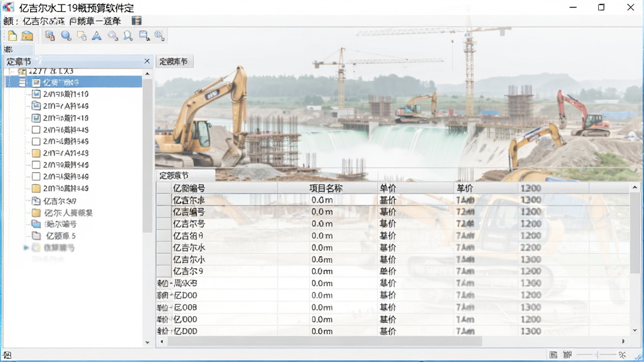The width and height of the screenshot is (644, 362).
Task: Click the new blank document toolbar icon
Action: pyautogui.click(x=13, y=36)
